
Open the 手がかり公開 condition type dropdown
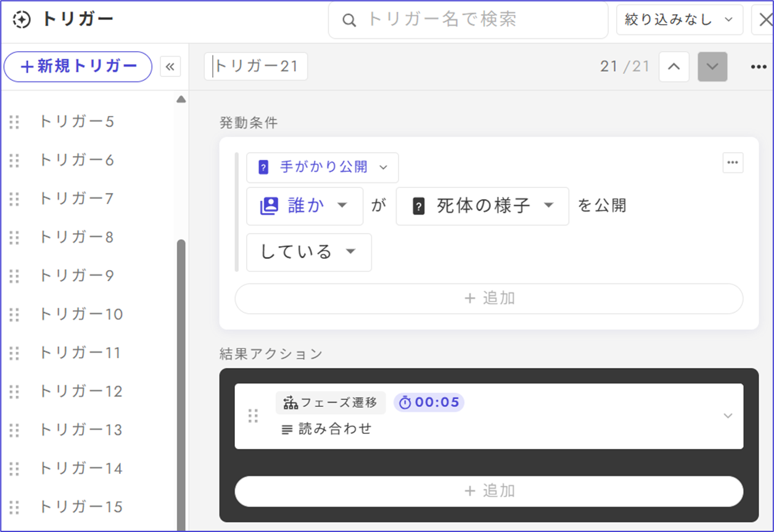323,167
